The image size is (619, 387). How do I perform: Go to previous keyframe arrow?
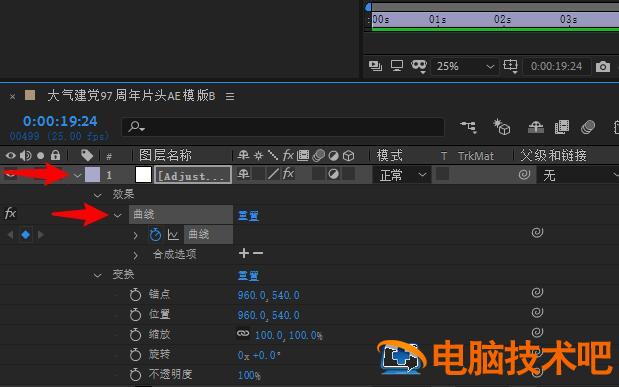coord(11,235)
